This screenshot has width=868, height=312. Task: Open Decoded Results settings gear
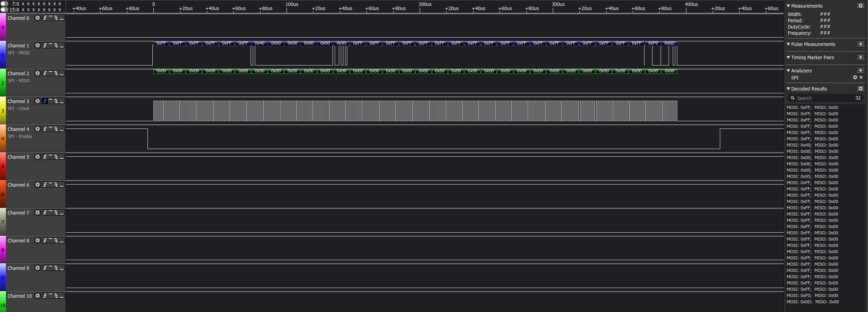(x=860, y=89)
